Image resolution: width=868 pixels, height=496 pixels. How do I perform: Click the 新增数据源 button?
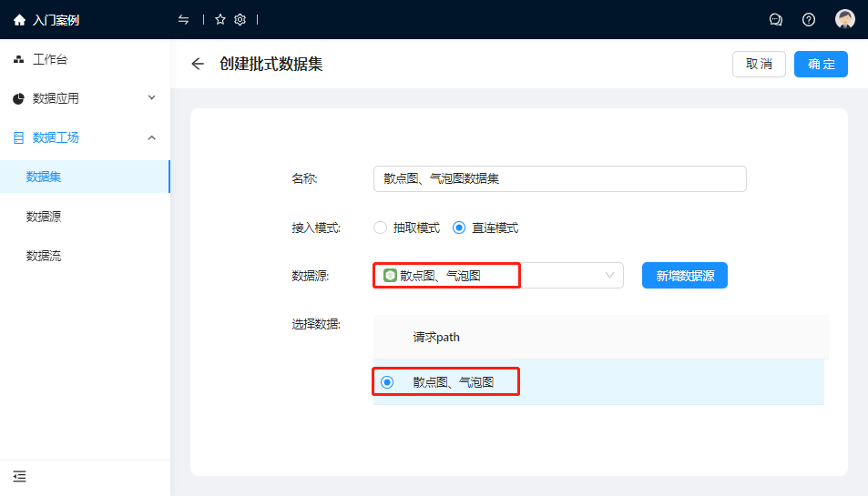(684, 276)
